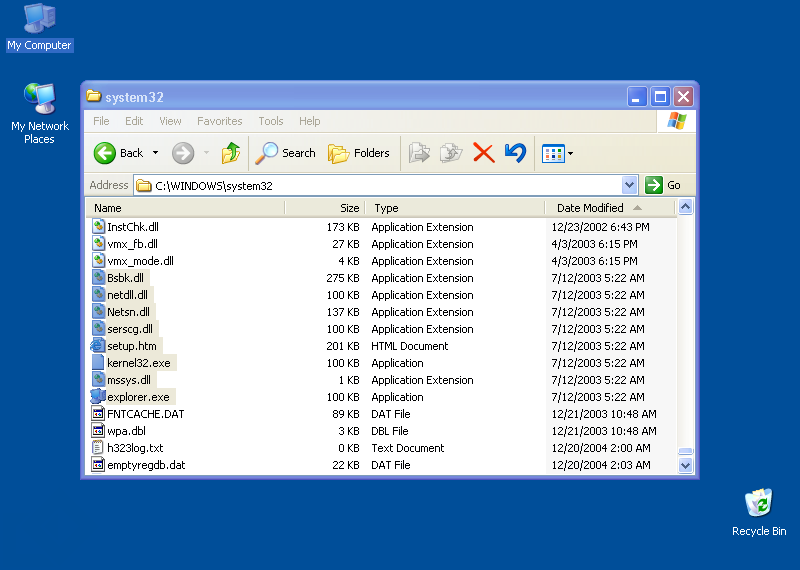Image resolution: width=800 pixels, height=570 pixels.
Task: Click the address bar path field
Action: [378, 185]
